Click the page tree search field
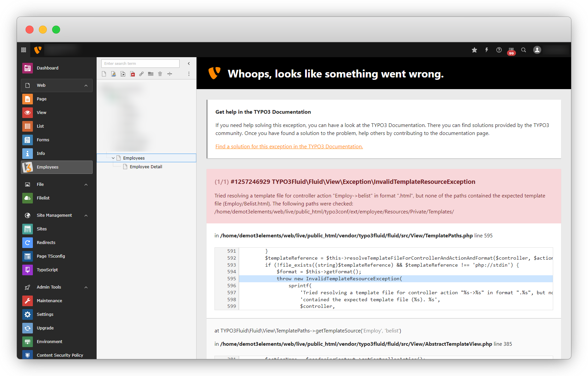Screen dimensions: 588x376 coord(140,63)
